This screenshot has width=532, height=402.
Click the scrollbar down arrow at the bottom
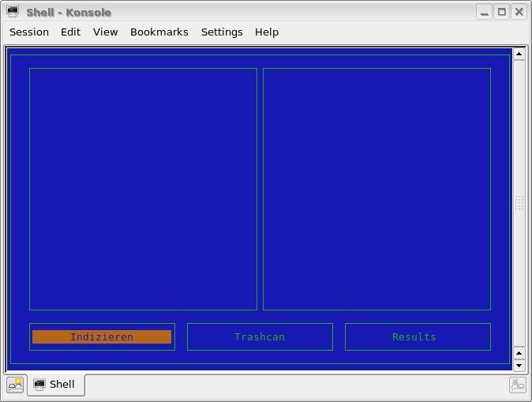[x=519, y=366]
